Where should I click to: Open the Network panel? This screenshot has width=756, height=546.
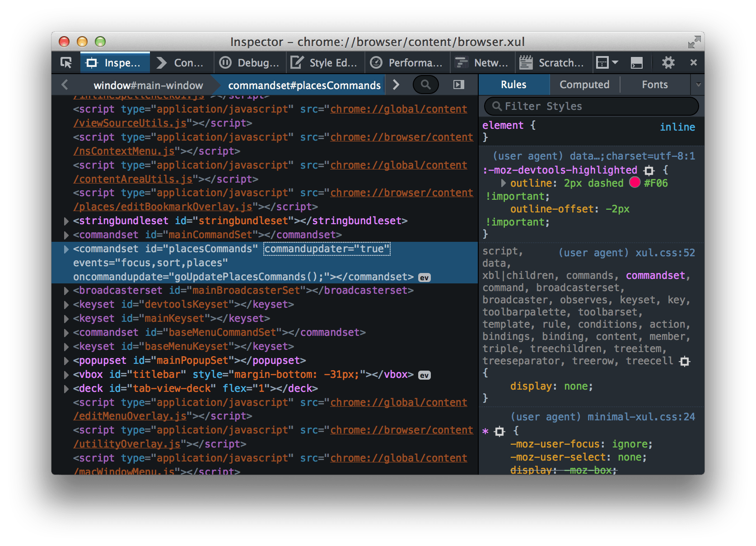click(481, 62)
